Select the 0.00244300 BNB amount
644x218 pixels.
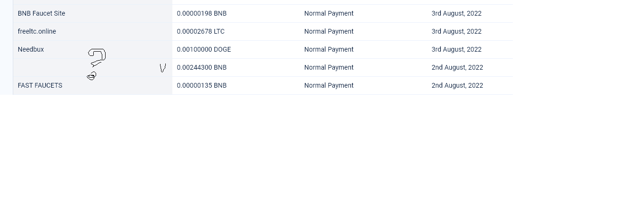(x=202, y=67)
